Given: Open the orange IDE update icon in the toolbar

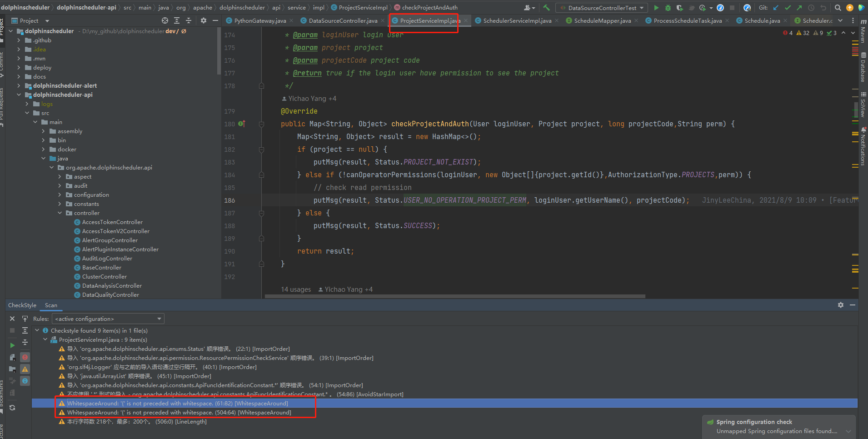Looking at the screenshot, I should [x=849, y=8].
